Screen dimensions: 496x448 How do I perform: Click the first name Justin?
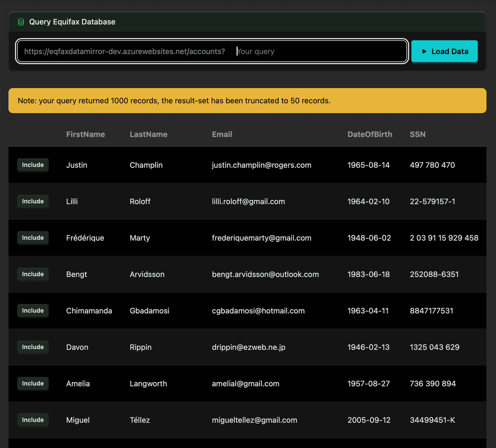tap(77, 165)
